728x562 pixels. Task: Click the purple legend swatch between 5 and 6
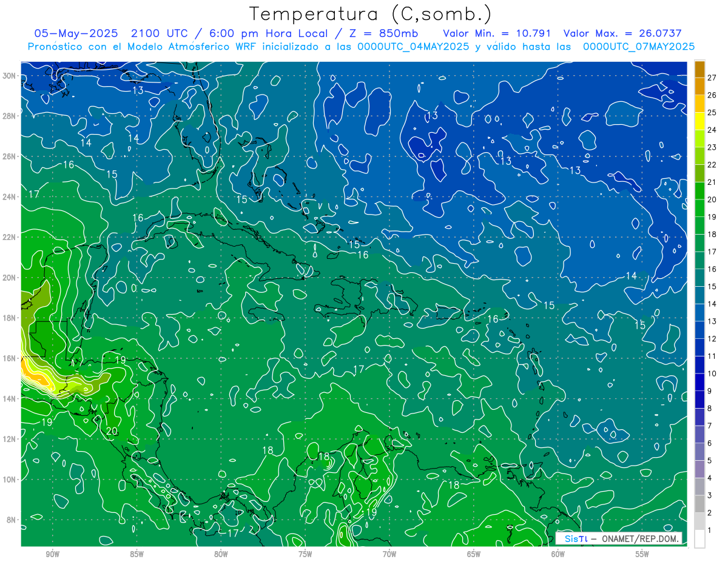click(699, 452)
